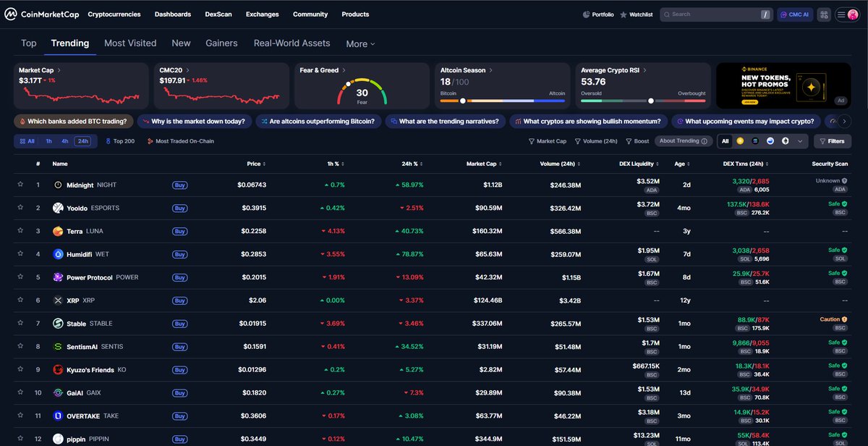This screenshot has width=868, height=446.
Task: Filter by Base chain icon
Action: coord(770,141)
